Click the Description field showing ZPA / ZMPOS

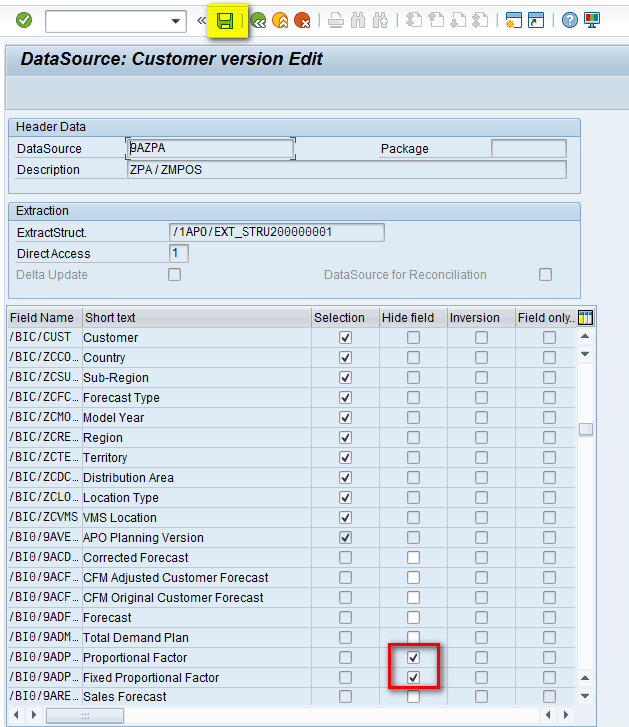(346, 170)
